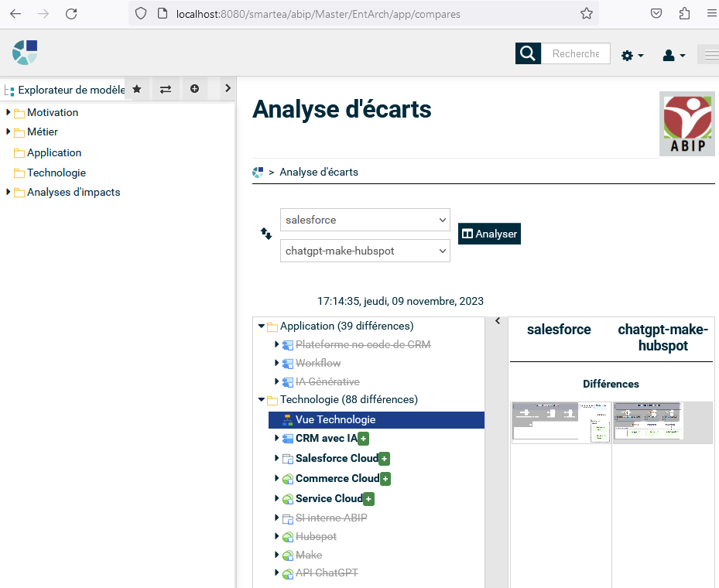Viewport: 719px width, 588px height.
Task: Expand the Motivation folder
Action: pos(9,112)
